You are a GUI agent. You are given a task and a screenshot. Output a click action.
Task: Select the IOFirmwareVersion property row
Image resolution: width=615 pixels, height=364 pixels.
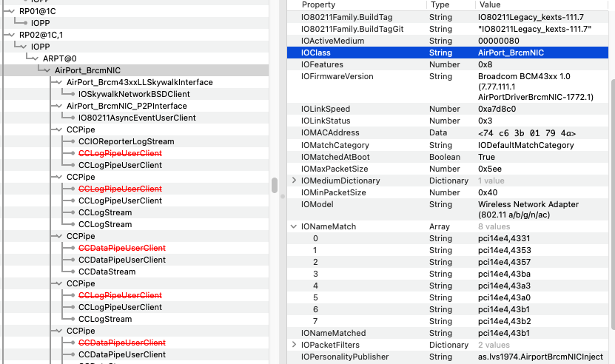(x=448, y=87)
